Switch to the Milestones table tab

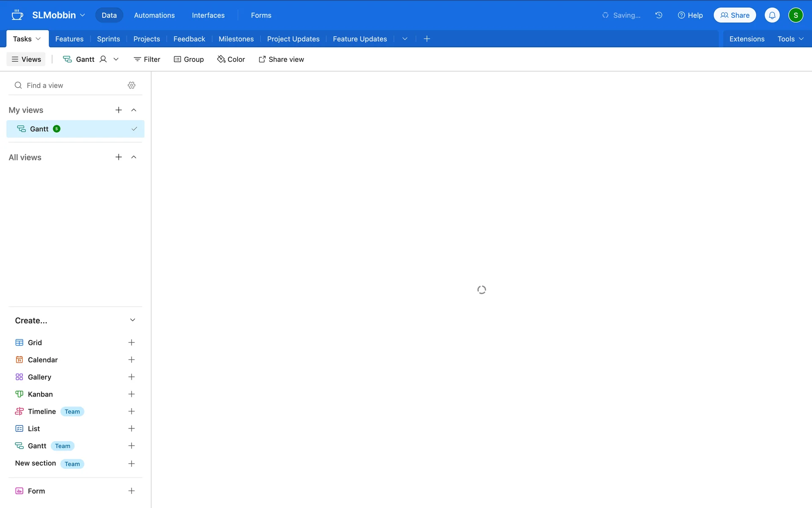click(236, 39)
